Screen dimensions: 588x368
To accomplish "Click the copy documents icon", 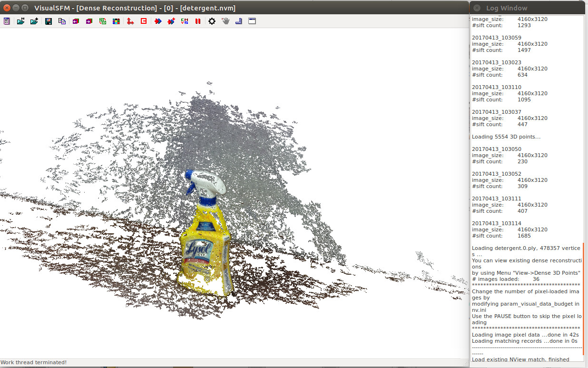I will pos(62,21).
